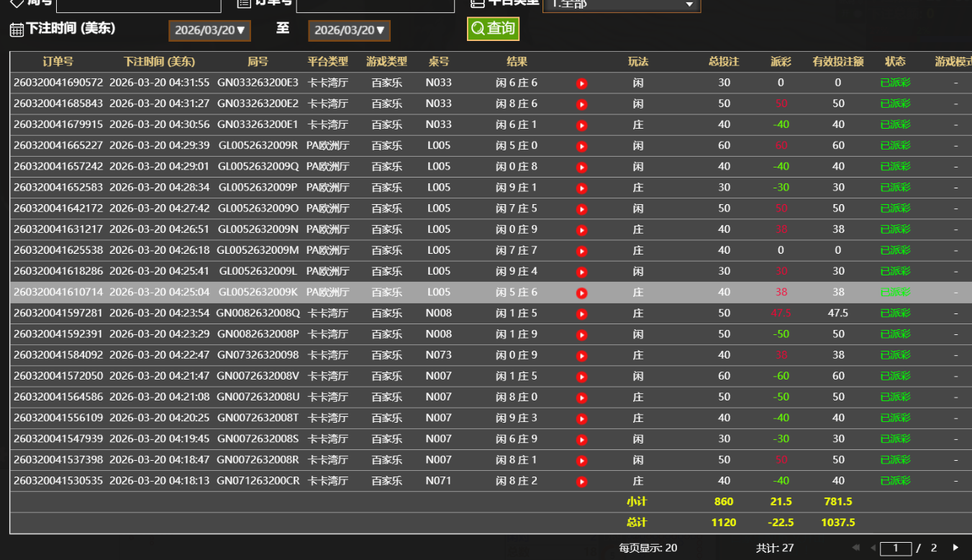Click the 订单号 order number input field
The image size is (972, 560).
(375, 4)
